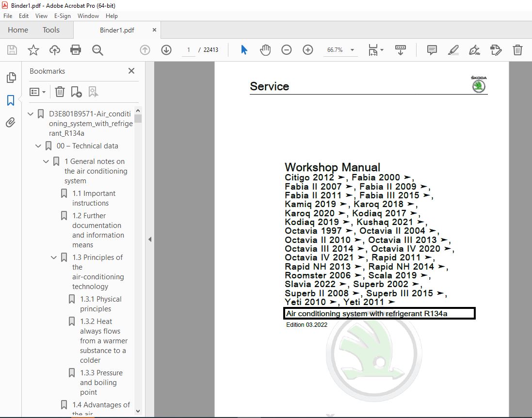Viewport: 532px width, 418px height.
Task: Click the current page number field
Action: point(189,50)
